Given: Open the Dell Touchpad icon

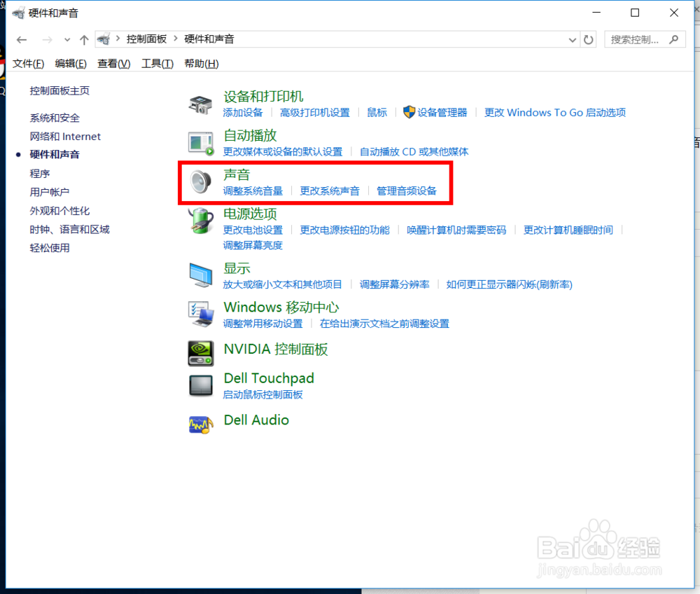Looking at the screenshot, I should point(200,385).
